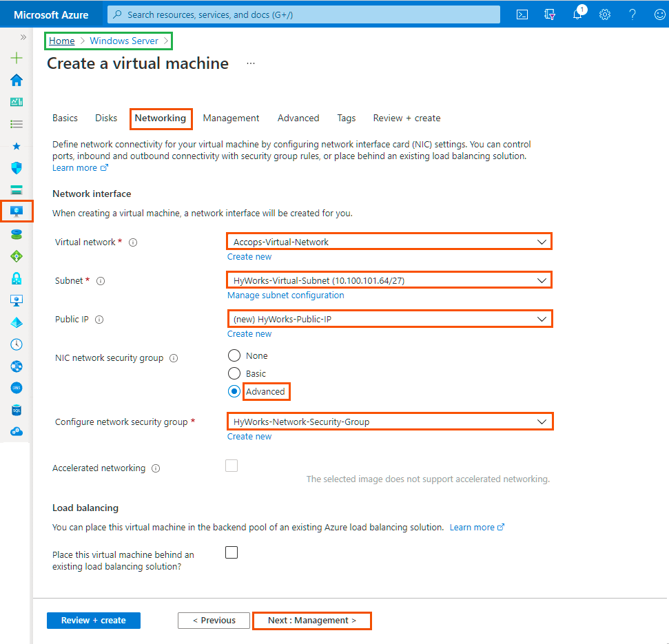Open the Help question mark icon

[632, 14]
